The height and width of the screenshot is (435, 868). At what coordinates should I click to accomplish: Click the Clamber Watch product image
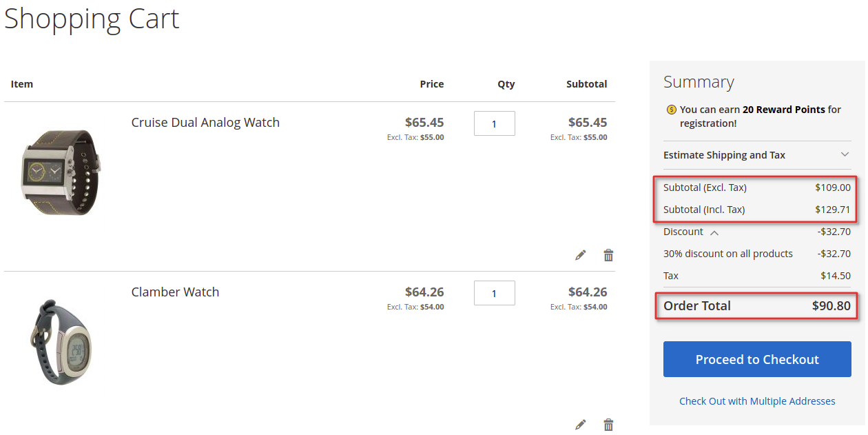tap(61, 342)
